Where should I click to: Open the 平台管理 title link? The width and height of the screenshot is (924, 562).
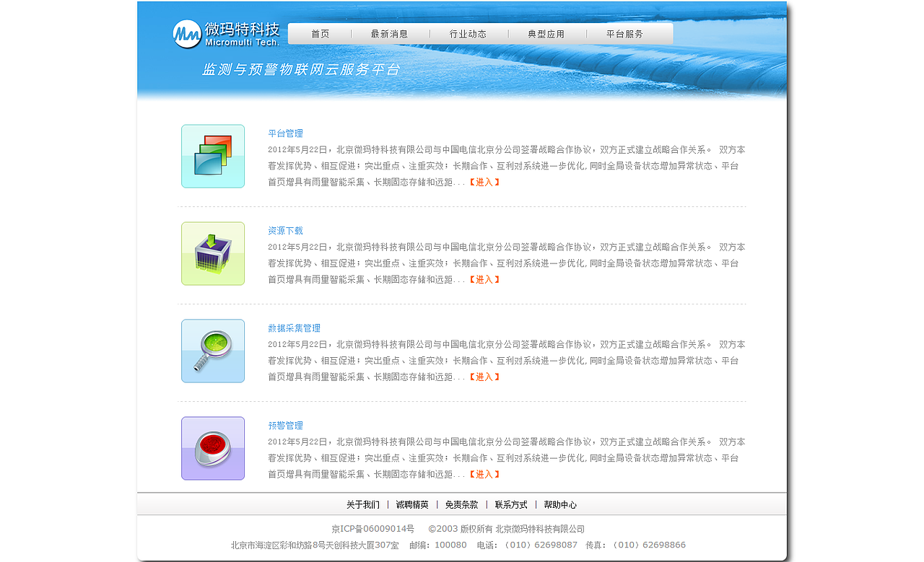[285, 133]
